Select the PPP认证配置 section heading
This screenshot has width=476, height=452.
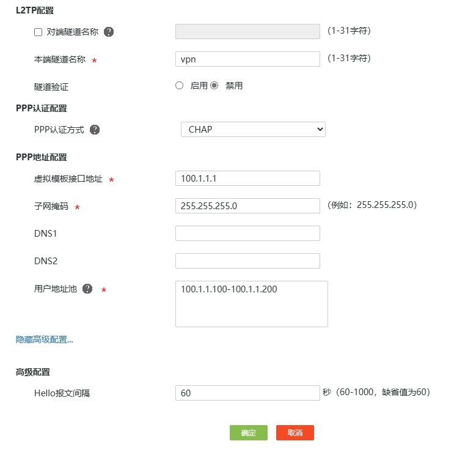click(x=42, y=108)
